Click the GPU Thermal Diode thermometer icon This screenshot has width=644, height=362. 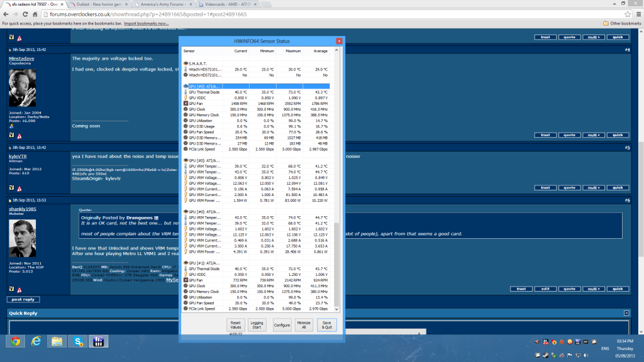[186, 92]
